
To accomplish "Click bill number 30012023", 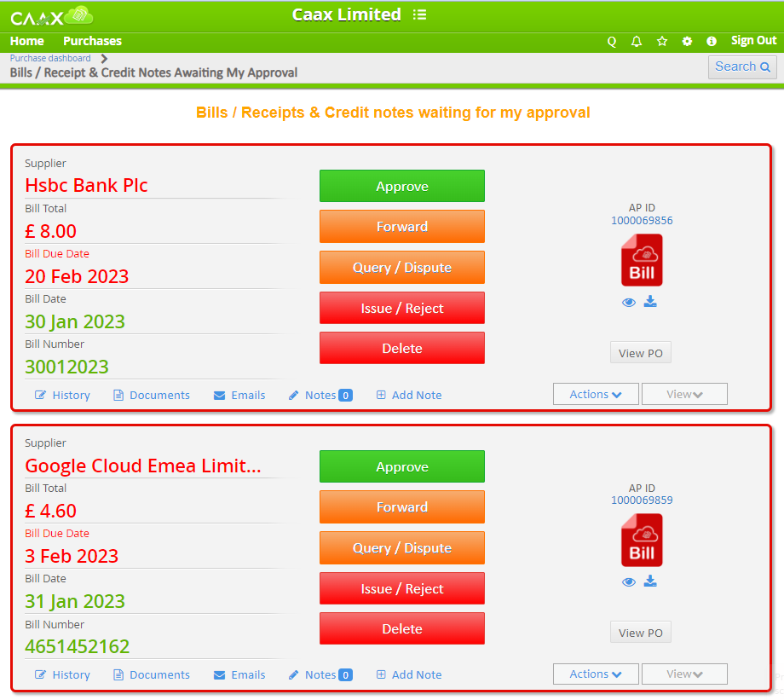I will [x=67, y=367].
